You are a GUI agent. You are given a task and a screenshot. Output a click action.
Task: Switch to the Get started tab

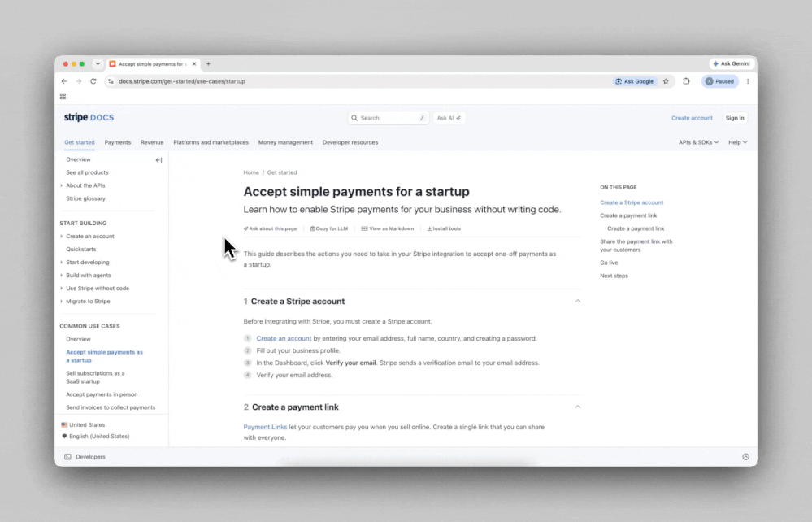point(79,142)
